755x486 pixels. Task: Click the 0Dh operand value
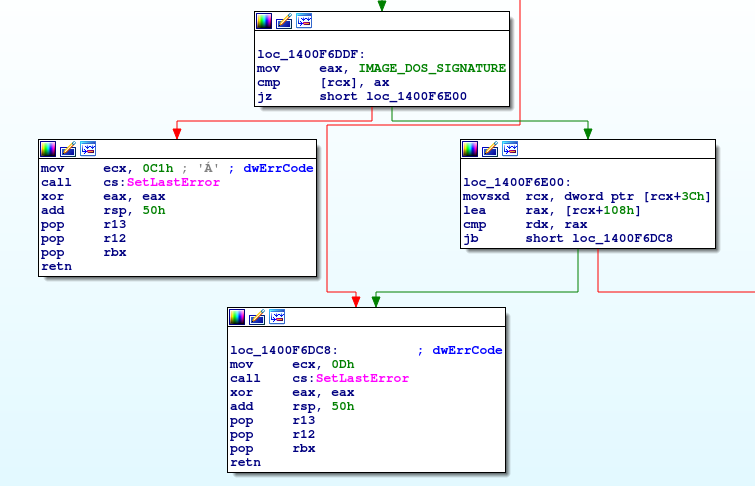coord(343,364)
